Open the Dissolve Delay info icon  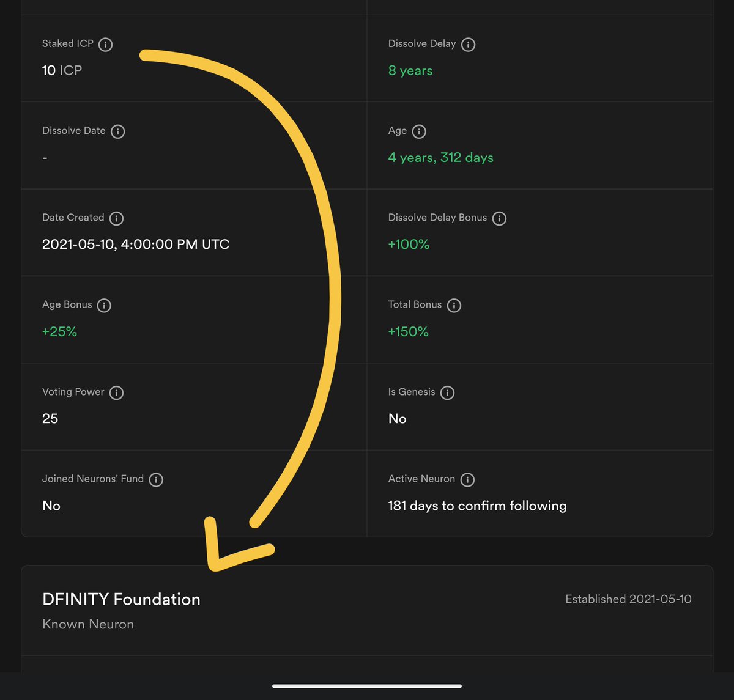pyautogui.click(x=469, y=45)
